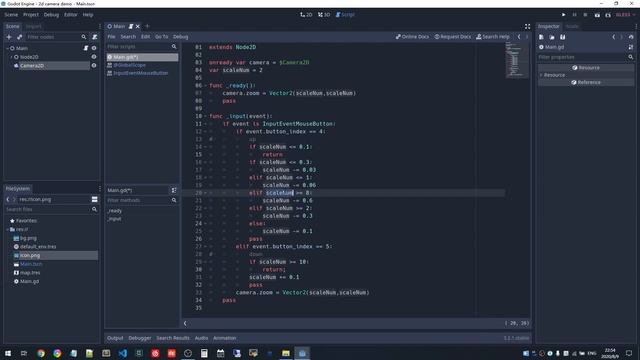Open InputEventMouseButton doc
This screenshot has height=360, width=640.
tap(140, 73)
